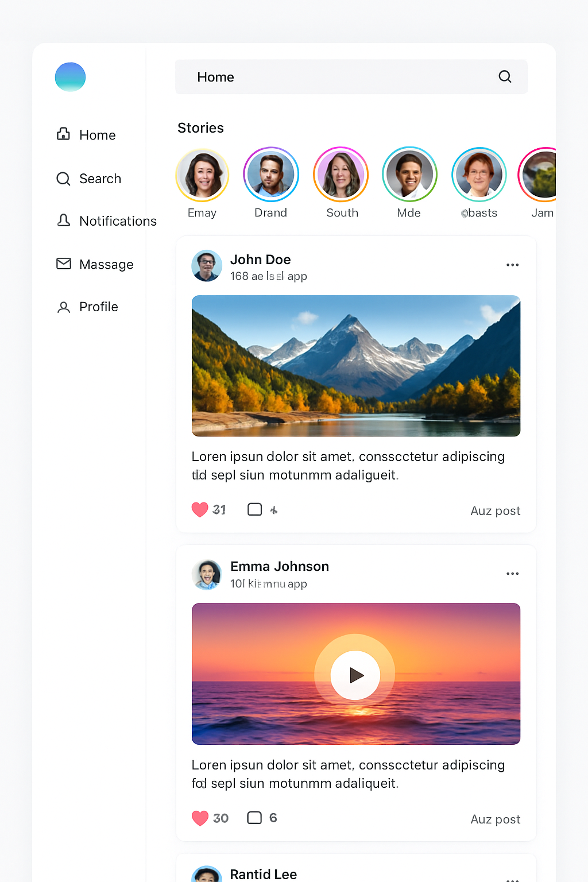Image resolution: width=588 pixels, height=882 pixels.
Task: Open the Search icon in the left sidebar
Action: (x=63, y=179)
